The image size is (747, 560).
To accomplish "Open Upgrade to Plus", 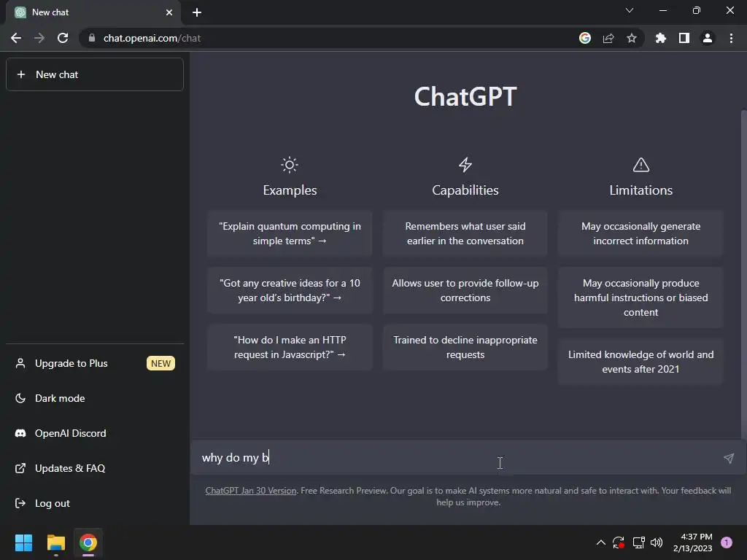I will coord(94,363).
